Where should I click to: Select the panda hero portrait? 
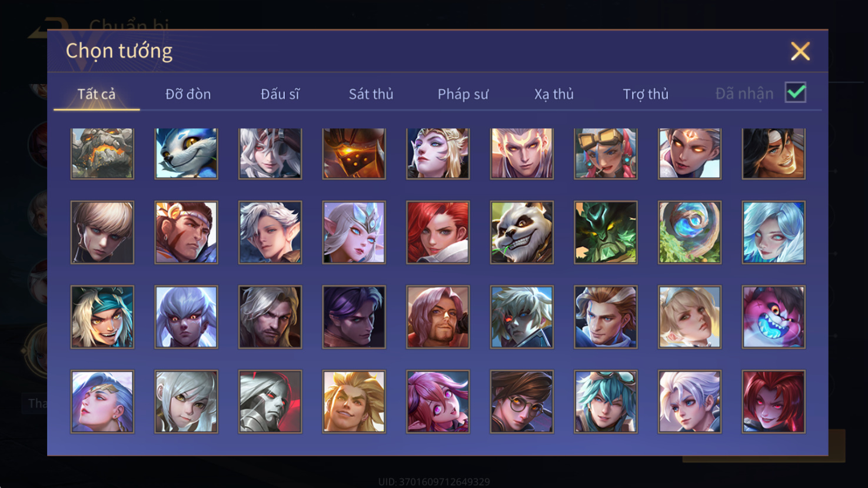(522, 233)
